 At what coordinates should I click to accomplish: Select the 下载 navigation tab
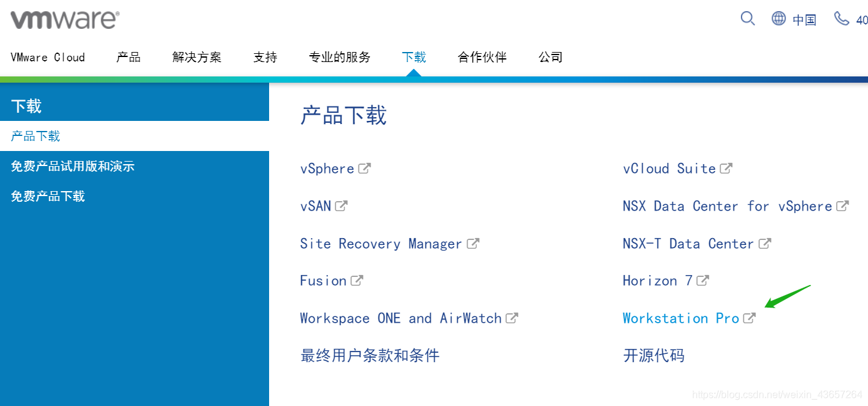[x=414, y=57]
